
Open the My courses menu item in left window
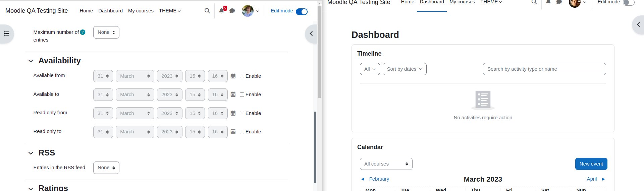(x=141, y=11)
